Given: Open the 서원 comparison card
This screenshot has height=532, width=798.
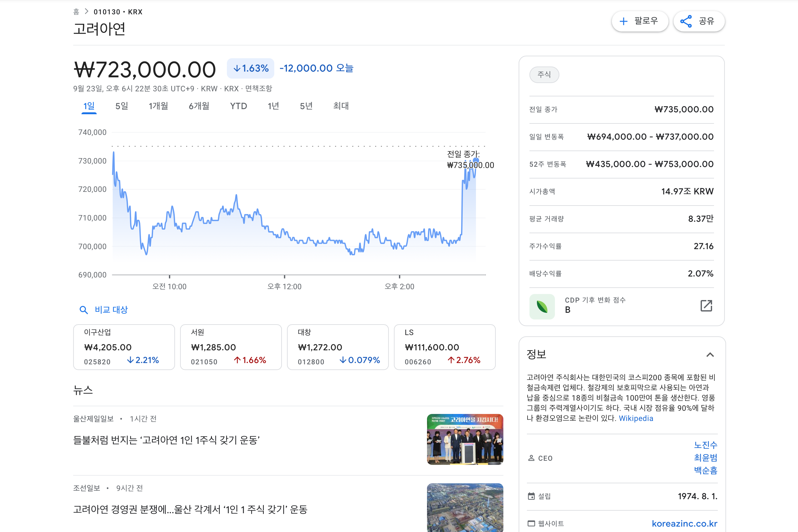Looking at the screenshot, I should pos(231,347).
